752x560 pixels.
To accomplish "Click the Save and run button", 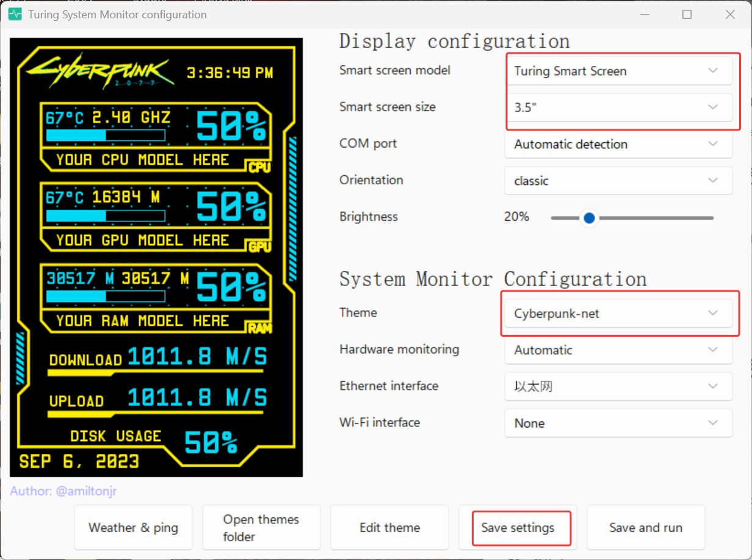I will (646, 528).
